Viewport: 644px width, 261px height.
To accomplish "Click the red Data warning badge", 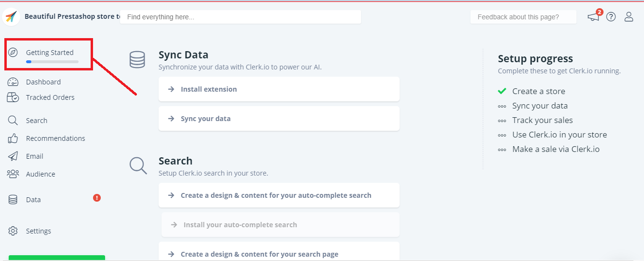I will (97, 198).
